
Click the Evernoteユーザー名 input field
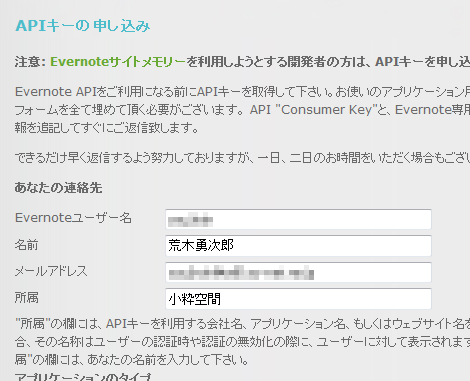pyautogui.click(x=298, y=219)
